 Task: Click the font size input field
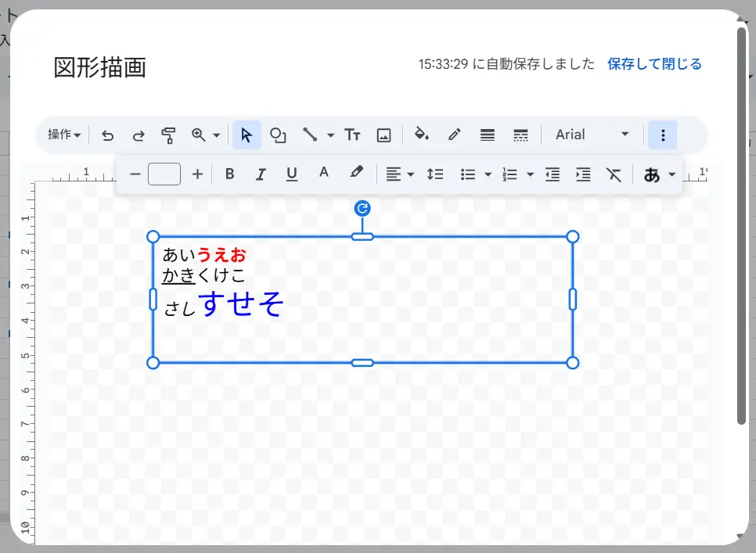tap(164, 174)
